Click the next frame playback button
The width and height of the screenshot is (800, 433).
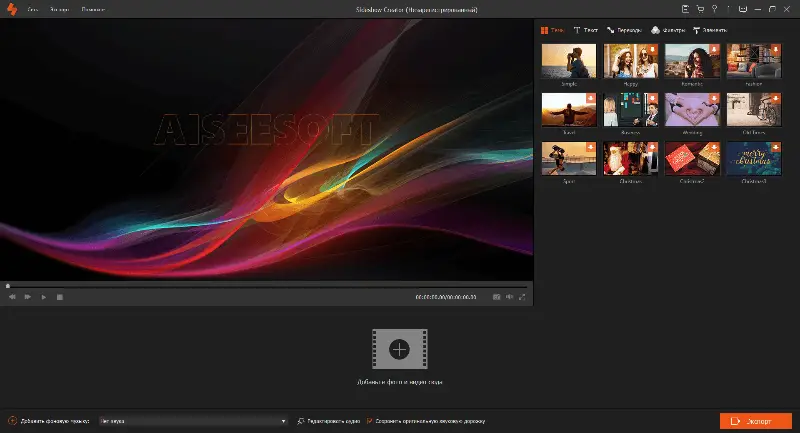[28, 297]
